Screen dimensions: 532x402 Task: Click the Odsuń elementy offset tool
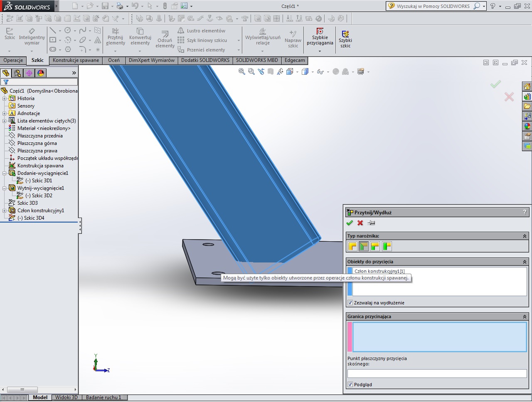click(x=165, y=39)
